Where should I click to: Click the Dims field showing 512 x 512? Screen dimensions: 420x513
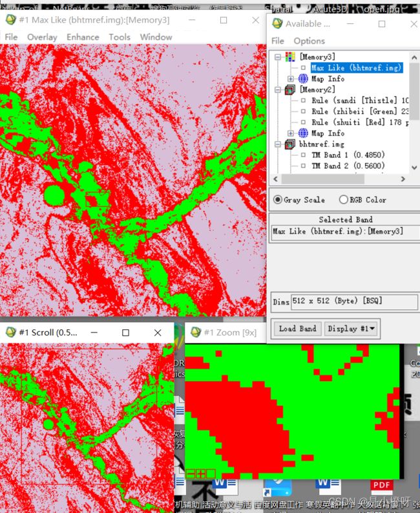[354, 301]
